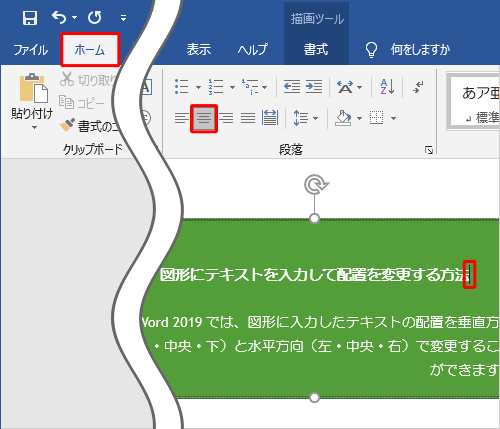Screen dimensions: 500x429
Task: Click the Redo/Repeat icon
Action: pyautogui.click(x=95, y=17)
